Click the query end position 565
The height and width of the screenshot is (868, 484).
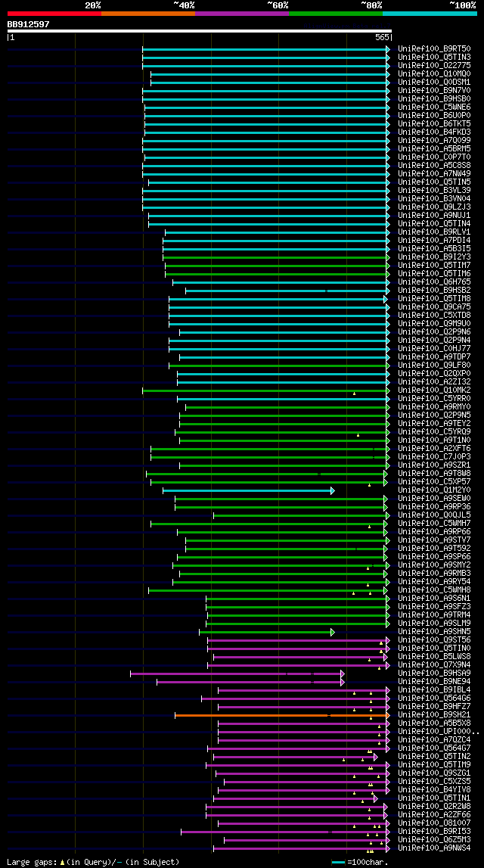point(382,38)
